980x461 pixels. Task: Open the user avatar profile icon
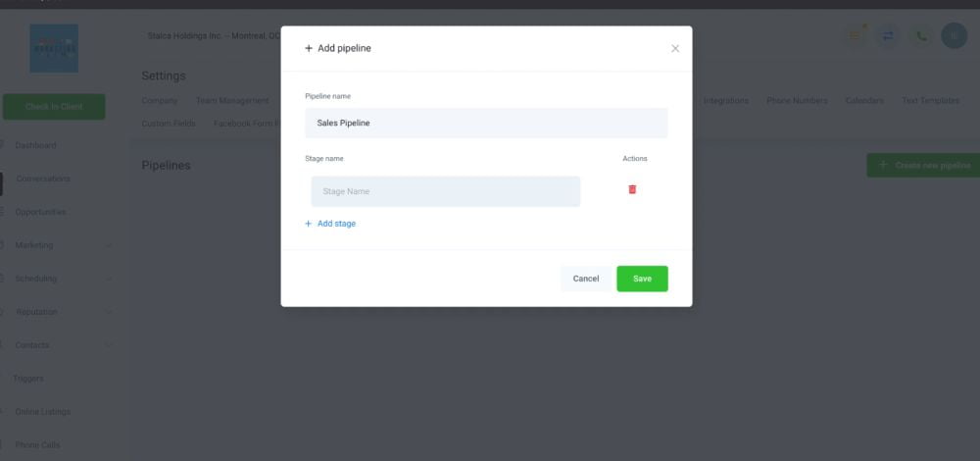(x=954, y=35)
